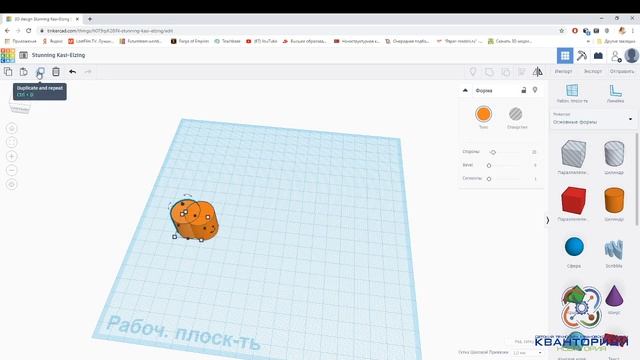Switch view projection with the bottom navigation icon
The height and width of the screenshot is (360, 640).
[x=12, y=184]
